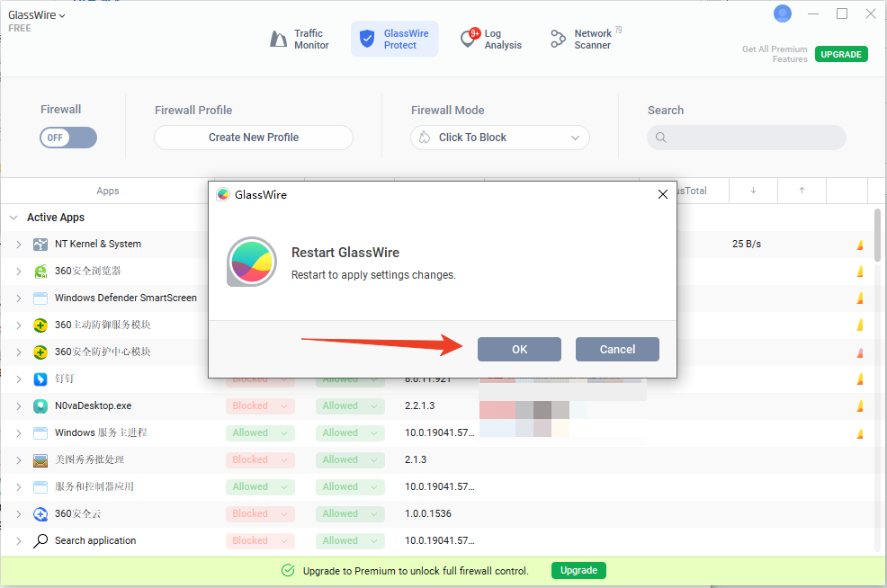
Task: Click the 360 browser app icon
Action: [40, 272]
